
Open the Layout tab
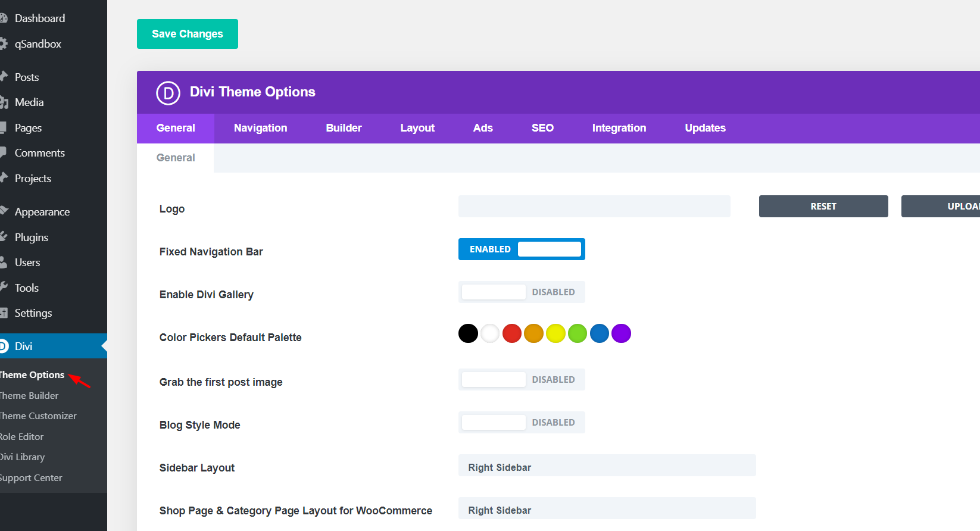tap(417, 128)
